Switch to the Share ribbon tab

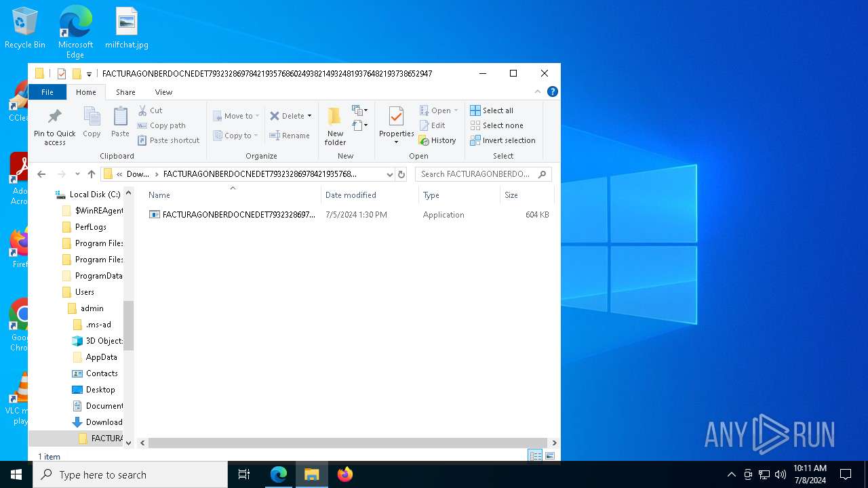[x=125, y=92]
